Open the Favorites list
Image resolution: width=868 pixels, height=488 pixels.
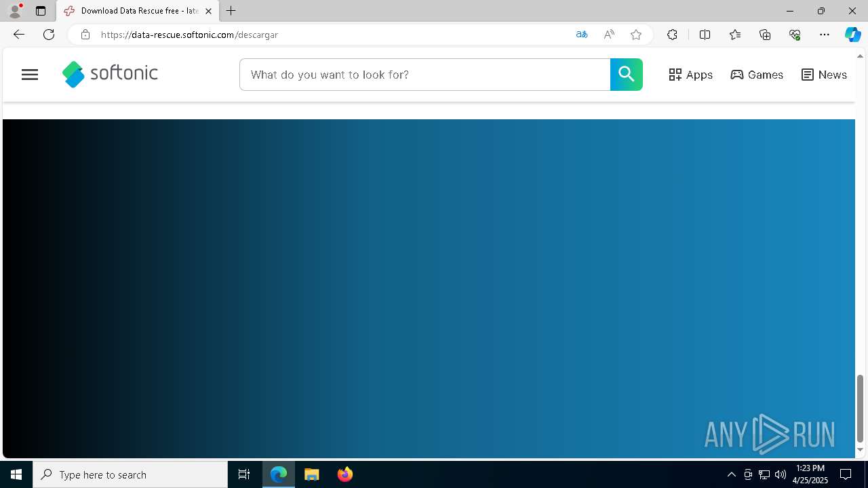[734, 35]
